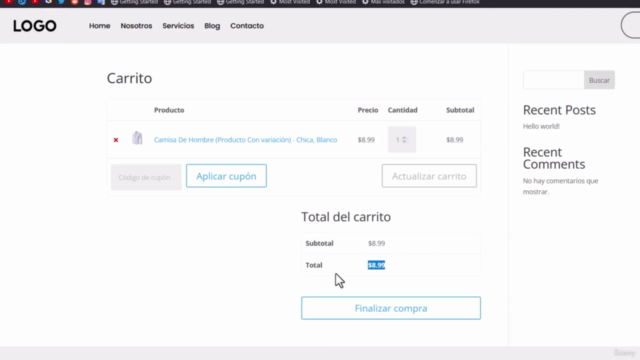Open 'Más visitados' bookmark
Screen dimensions: 640x360
(383, 2)
